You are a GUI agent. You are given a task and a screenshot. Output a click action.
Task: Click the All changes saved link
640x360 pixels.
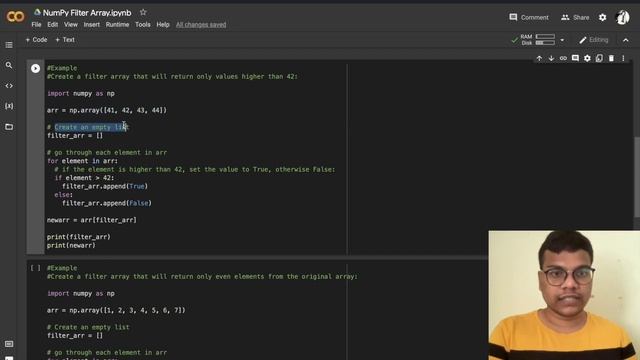tap(201, 24)
